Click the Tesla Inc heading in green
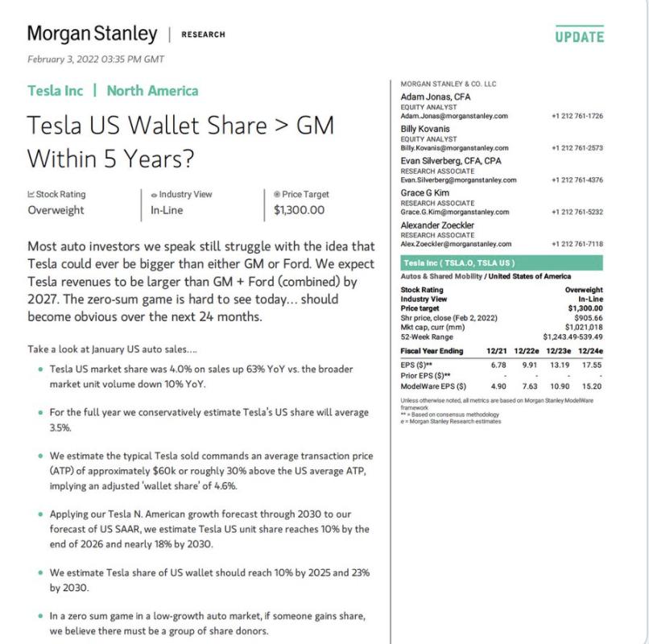 coord(55,91)
